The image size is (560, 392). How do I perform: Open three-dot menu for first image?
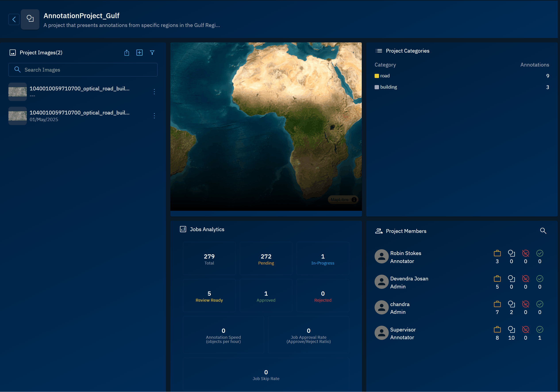154,92
